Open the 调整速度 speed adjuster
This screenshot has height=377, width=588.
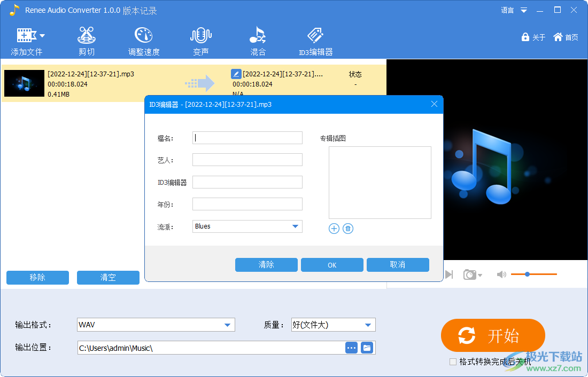pos(143,38)
